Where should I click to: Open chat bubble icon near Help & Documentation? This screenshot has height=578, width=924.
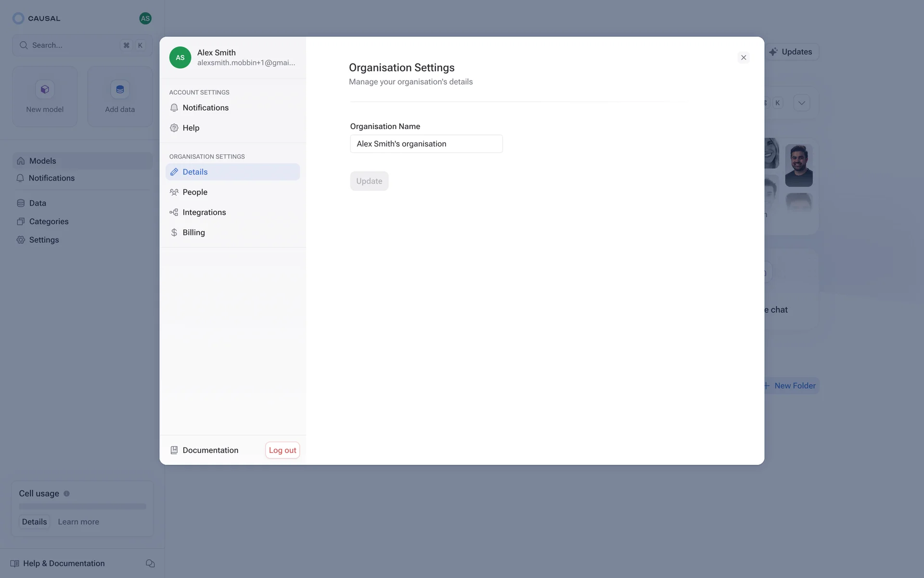point(150,563)
